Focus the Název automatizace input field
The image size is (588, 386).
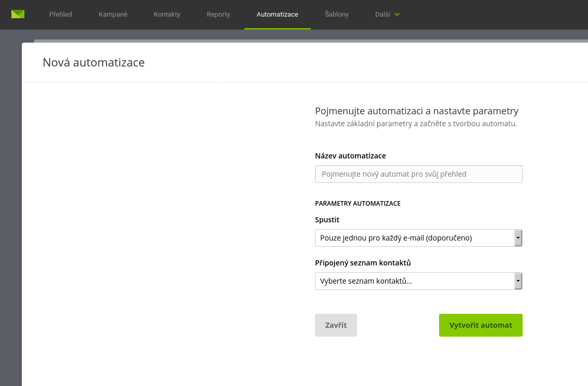pyautogui.click(x=418, y=174)
